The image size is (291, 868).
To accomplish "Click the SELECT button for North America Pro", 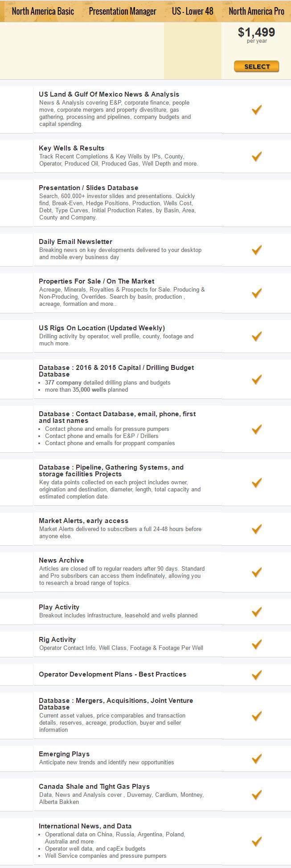I will [257, 66].
